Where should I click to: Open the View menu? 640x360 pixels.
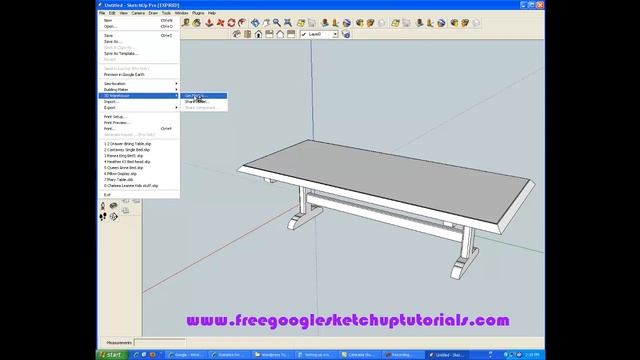[123, 13]
